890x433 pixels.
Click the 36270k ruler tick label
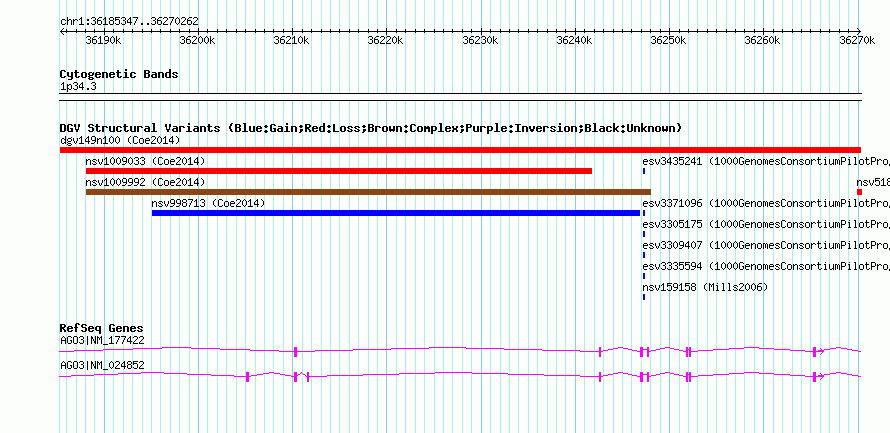tap(857, 40)
